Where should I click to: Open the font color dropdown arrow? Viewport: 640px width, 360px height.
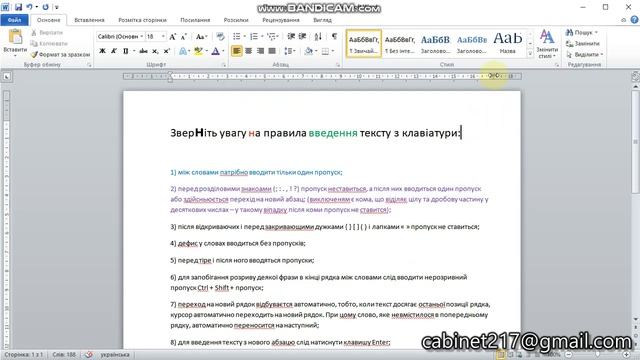point(223,51)
